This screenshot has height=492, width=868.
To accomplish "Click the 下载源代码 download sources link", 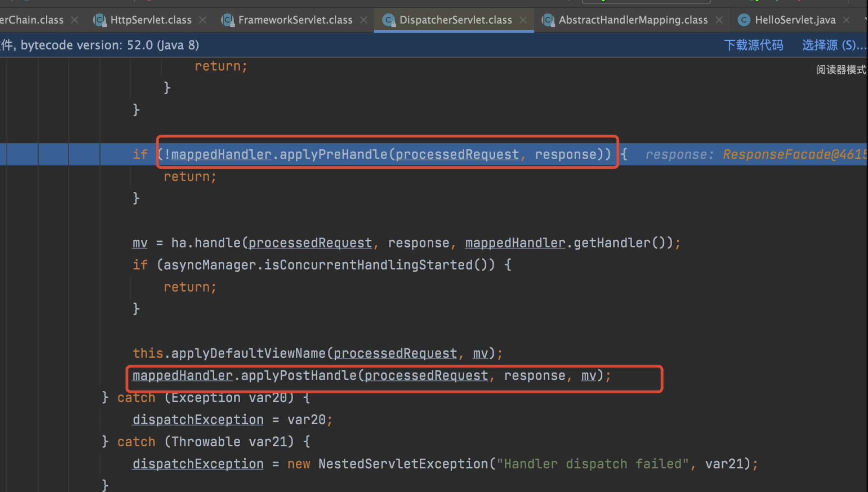I will tap(753, 45).
